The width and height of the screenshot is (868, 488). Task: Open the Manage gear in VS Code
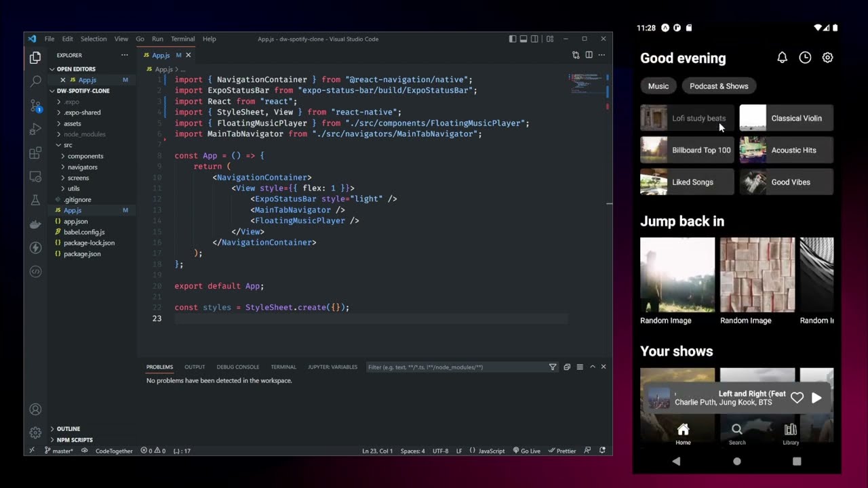tap(35, 432)
